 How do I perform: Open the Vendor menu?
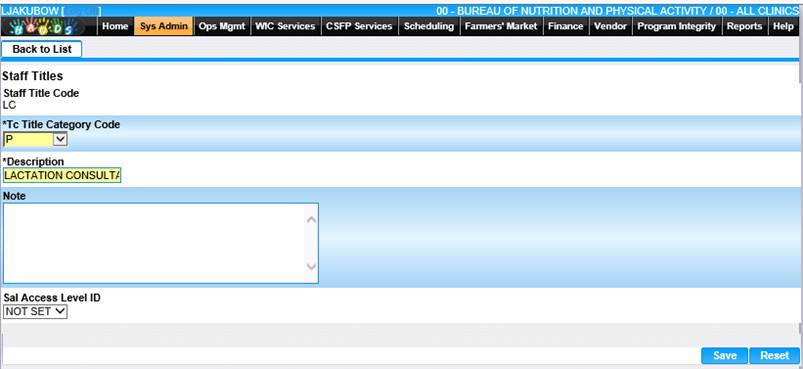610,26
